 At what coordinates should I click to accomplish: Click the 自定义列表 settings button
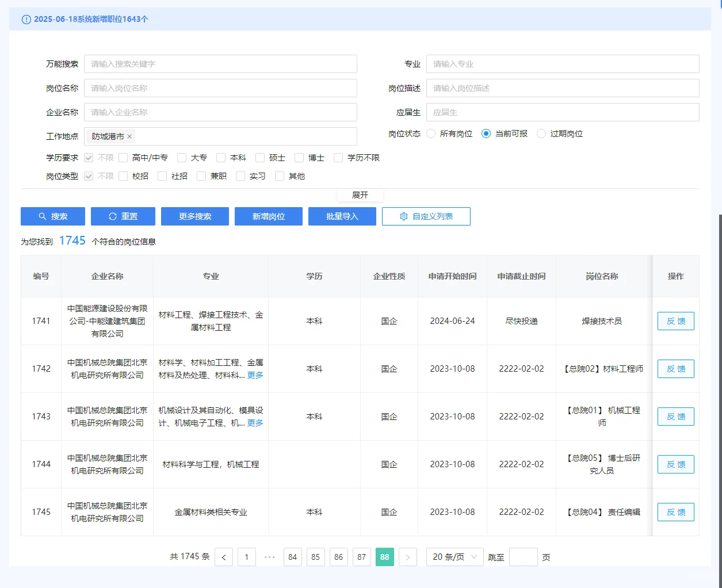(x=426, y=216)
